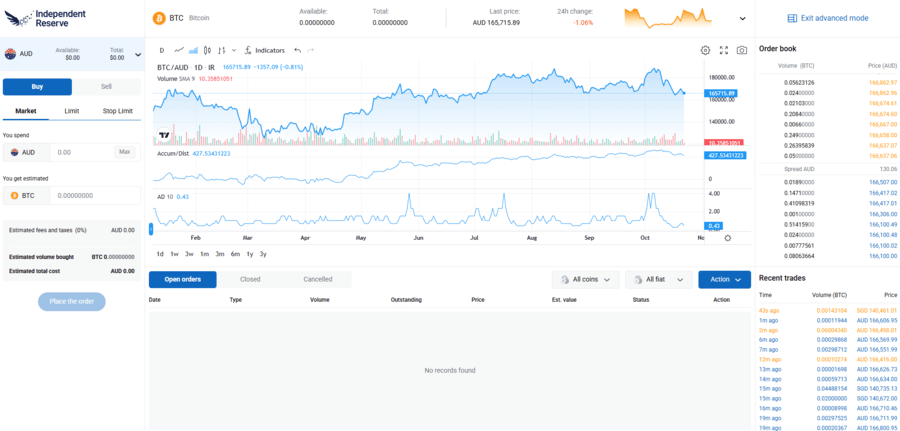Take a chart snapshot with camera icon
The image size is (900, 431).
point(742,51)
